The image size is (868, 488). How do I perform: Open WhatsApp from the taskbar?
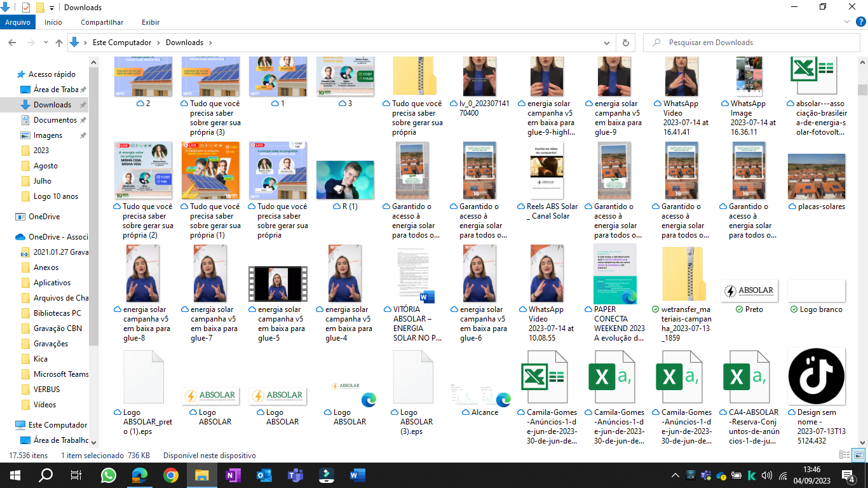109,475
